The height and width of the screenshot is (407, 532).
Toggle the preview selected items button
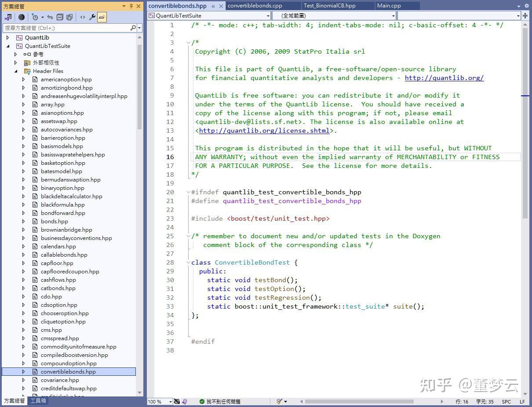coord(102,17)
